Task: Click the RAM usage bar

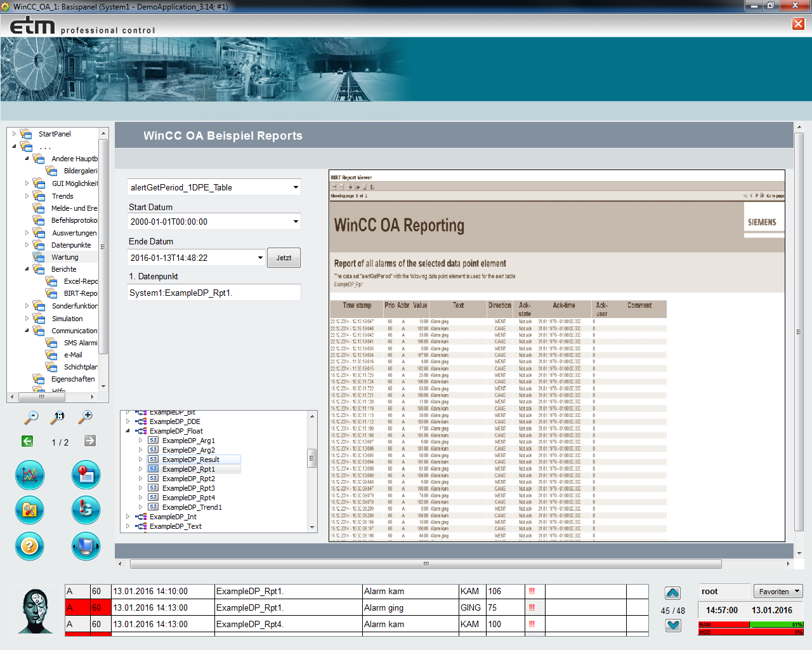Action: tap(750, 625)
